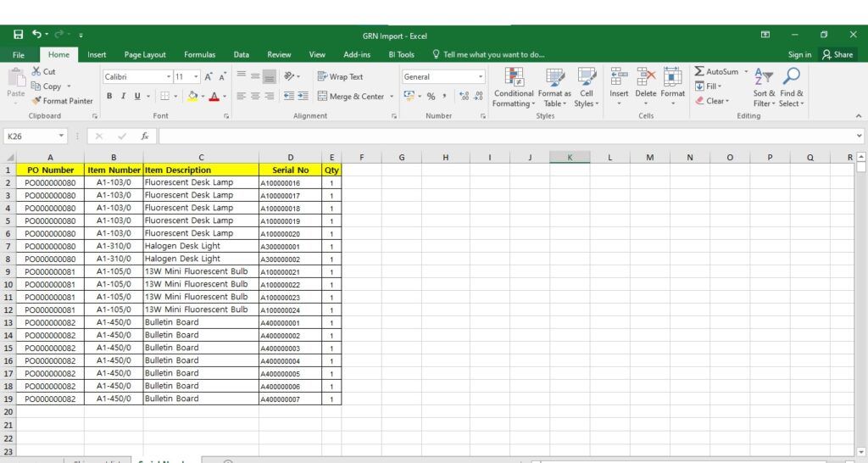Viewport: 868px width, 463px height.
Task: Click the yellow Fill Color button
Action: click(x=192, y=97)
